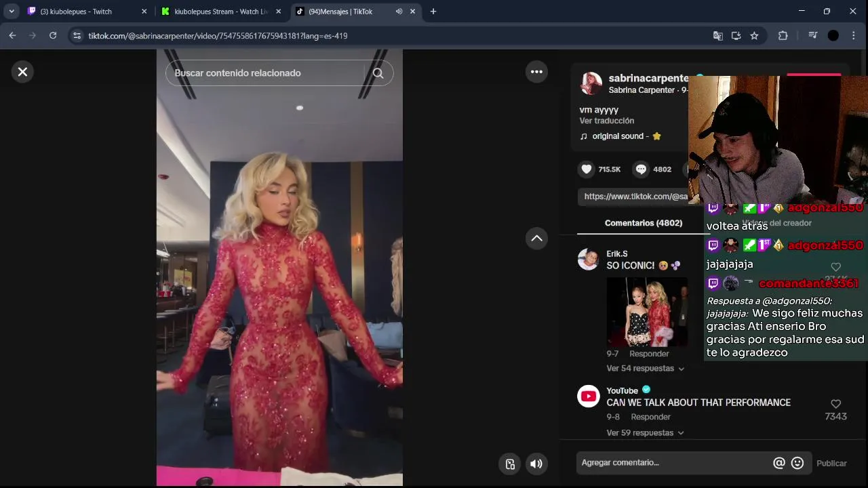
Task: Open a new browser tab
Action: tap(433, 12)
